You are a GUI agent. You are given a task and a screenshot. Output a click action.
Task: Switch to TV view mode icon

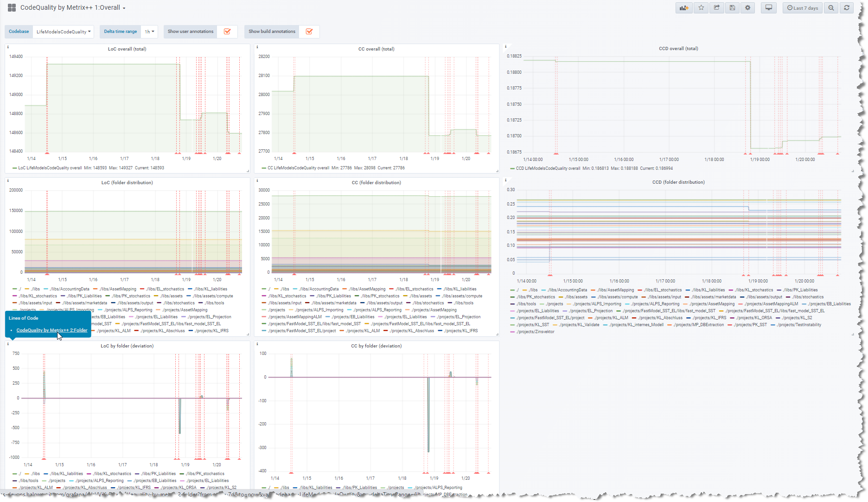pyautogui.click(x=769, y=8)
